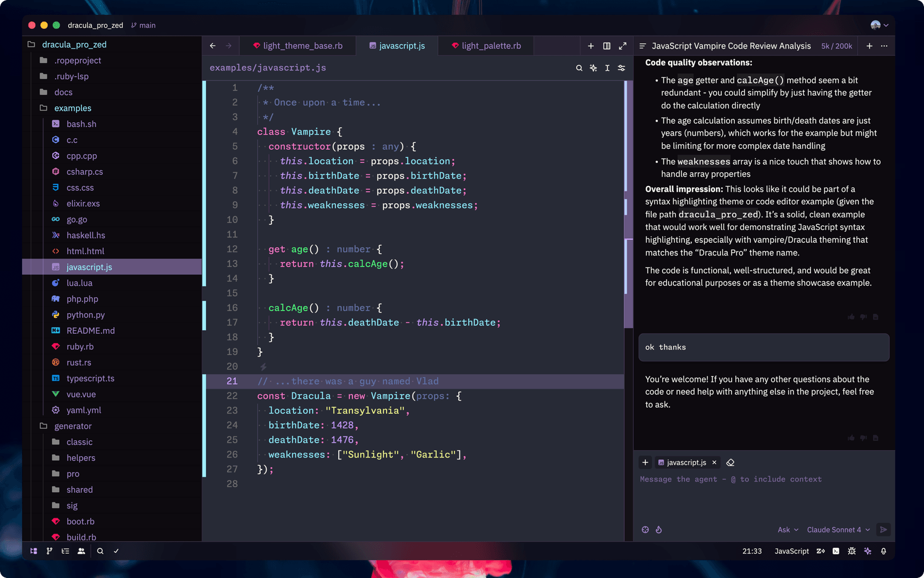Split the editor pane icon
This screenshot has width=924, height=578.
[607, 46]
